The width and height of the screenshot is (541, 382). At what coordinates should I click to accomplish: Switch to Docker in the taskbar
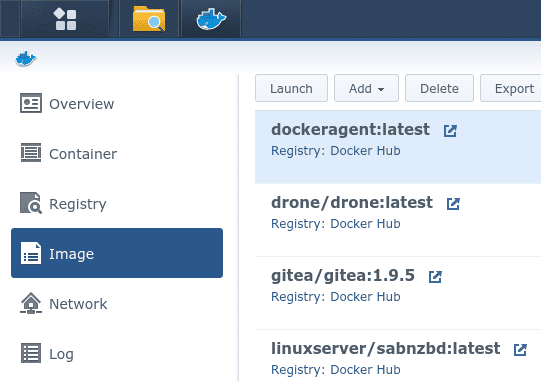[x=211, y=19]
